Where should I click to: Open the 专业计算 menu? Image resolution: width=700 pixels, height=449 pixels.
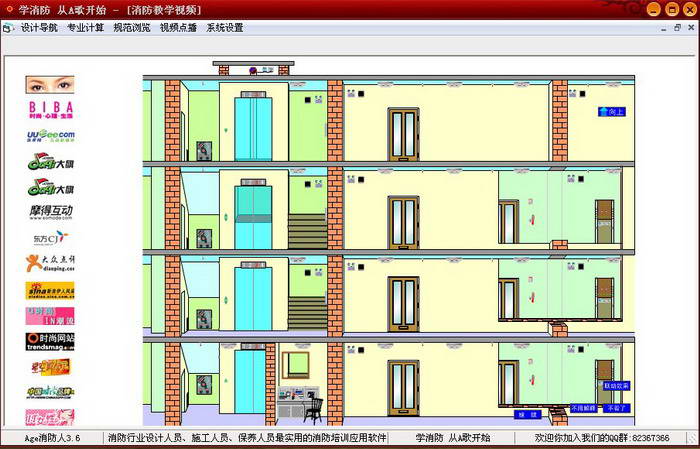86,28
